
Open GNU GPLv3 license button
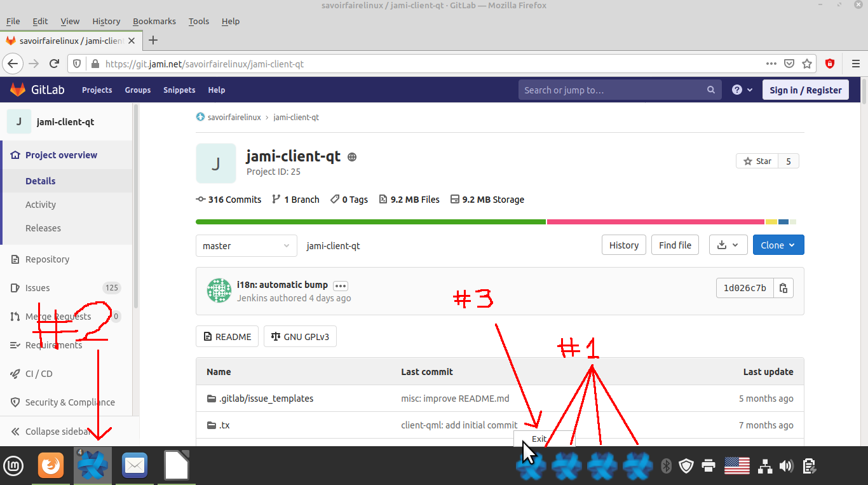coord(300,337)
